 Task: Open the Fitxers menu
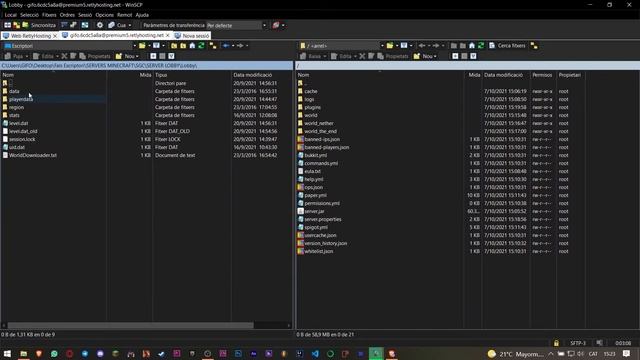pos(49,15)
